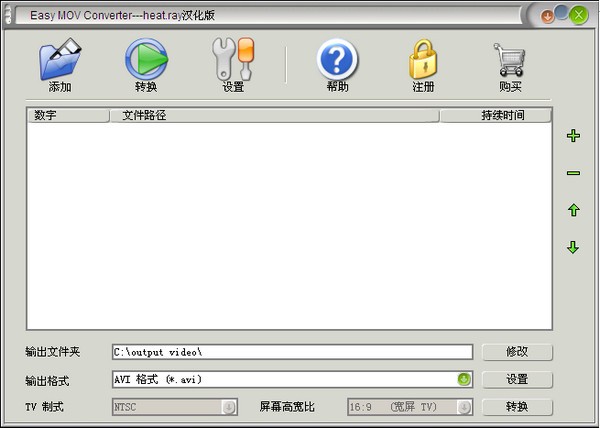Click the 输出文件夹 label

(x=53, y=352)
